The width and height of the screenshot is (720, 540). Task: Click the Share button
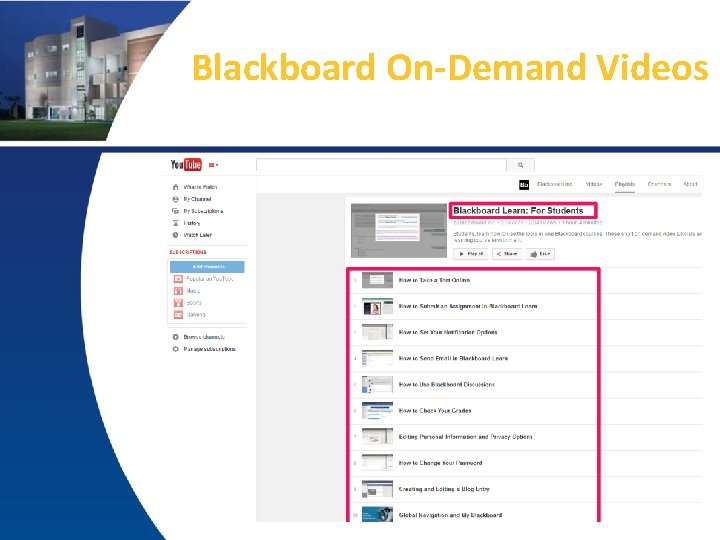(507, 254)
